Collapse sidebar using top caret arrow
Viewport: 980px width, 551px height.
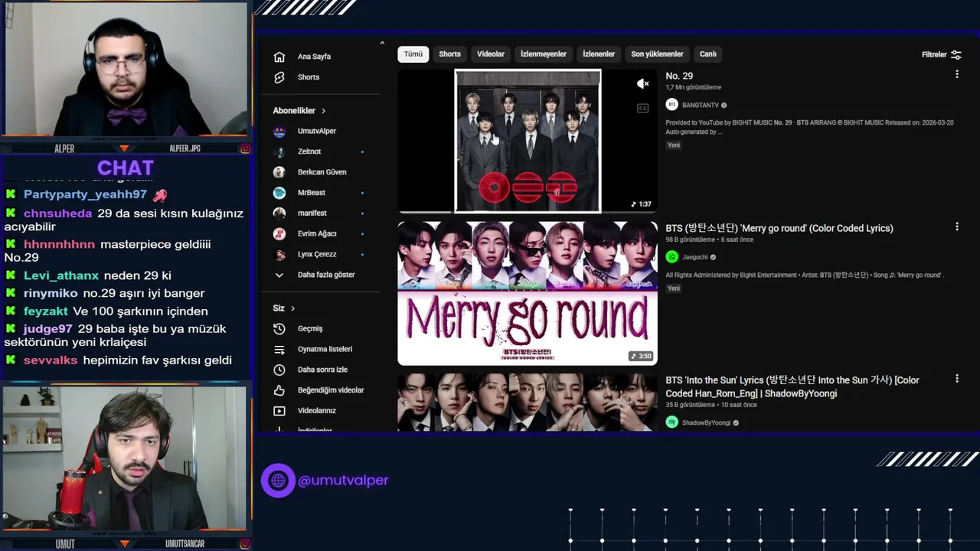pos(382,44)
